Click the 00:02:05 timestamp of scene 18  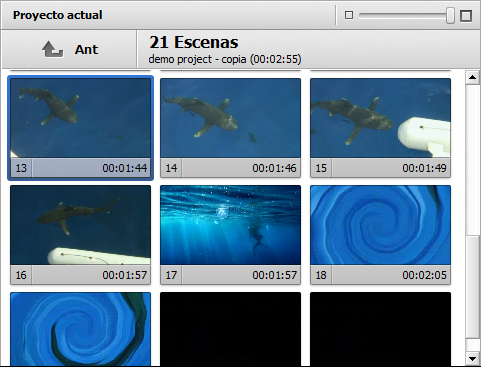[x=424, y=275]
